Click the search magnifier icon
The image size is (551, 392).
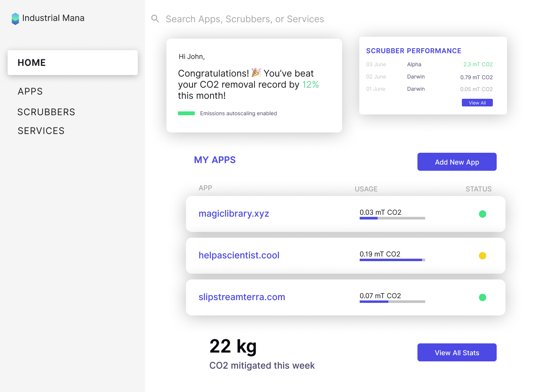tap(155, 19)
